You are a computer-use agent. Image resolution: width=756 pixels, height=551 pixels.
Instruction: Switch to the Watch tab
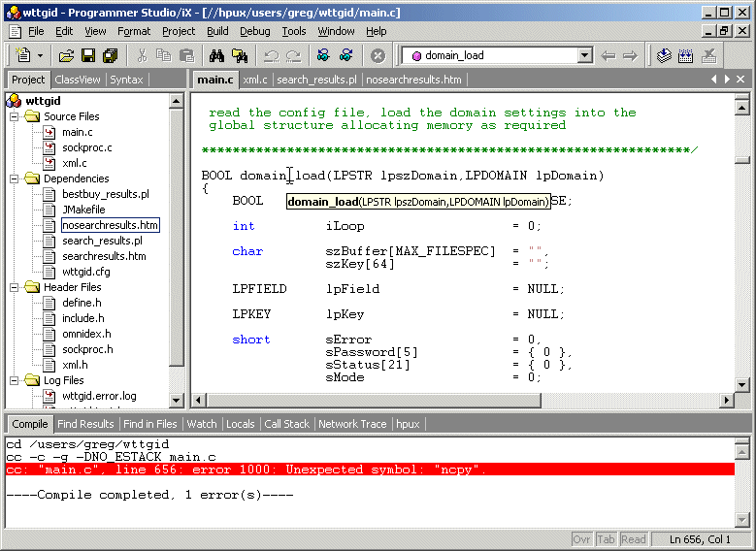tap(202, 424)
